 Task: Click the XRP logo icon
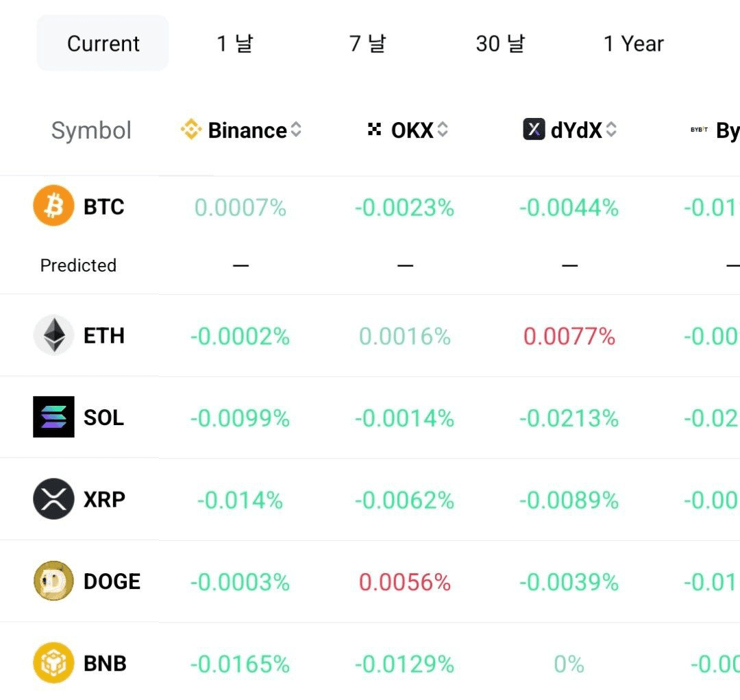click(x=53, y=499)
